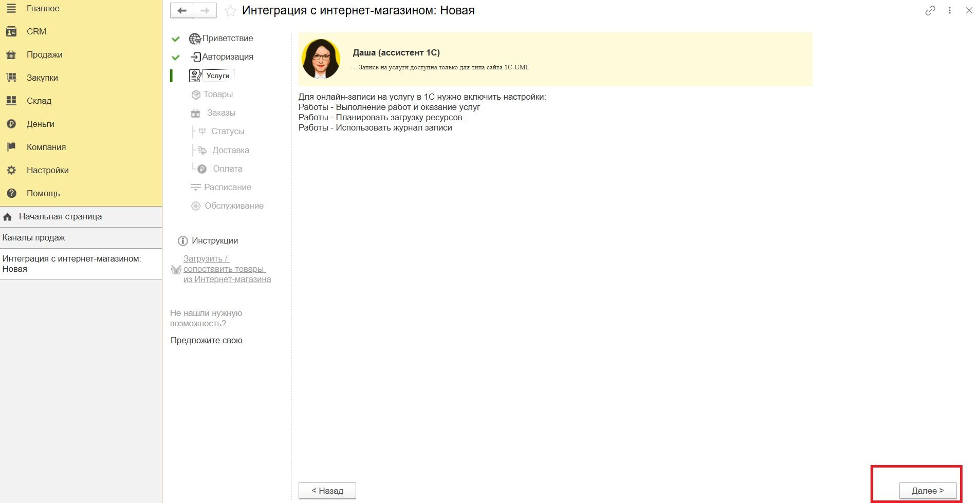Click the Склад warehouse icon
980x503 pixels.
(11, 101)
